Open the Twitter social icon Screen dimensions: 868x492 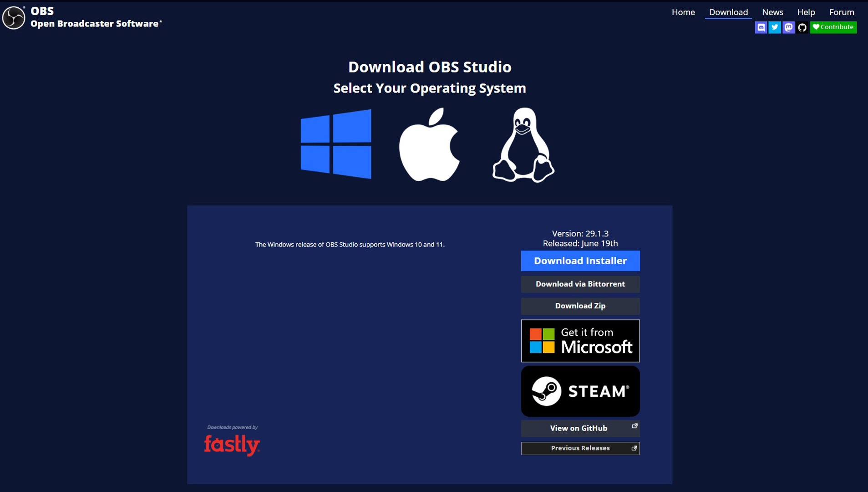click(x=775, y=27)
